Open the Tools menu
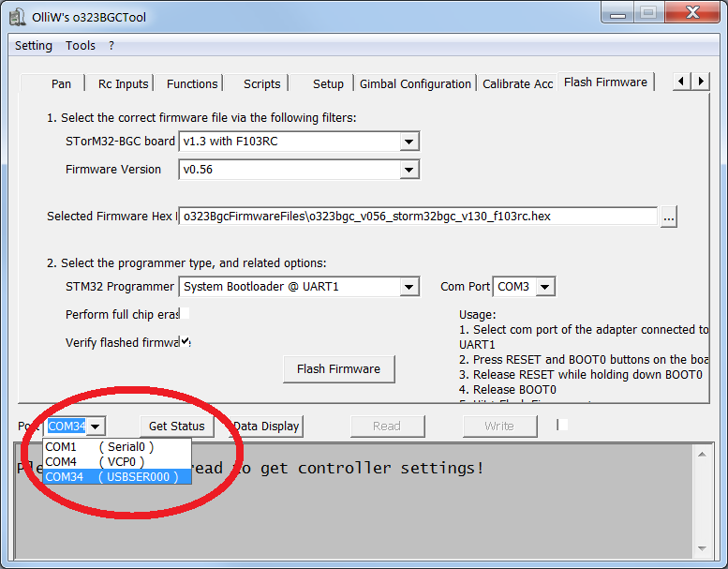The height and width of the screenshot is (569, 728). pos(81,45)
